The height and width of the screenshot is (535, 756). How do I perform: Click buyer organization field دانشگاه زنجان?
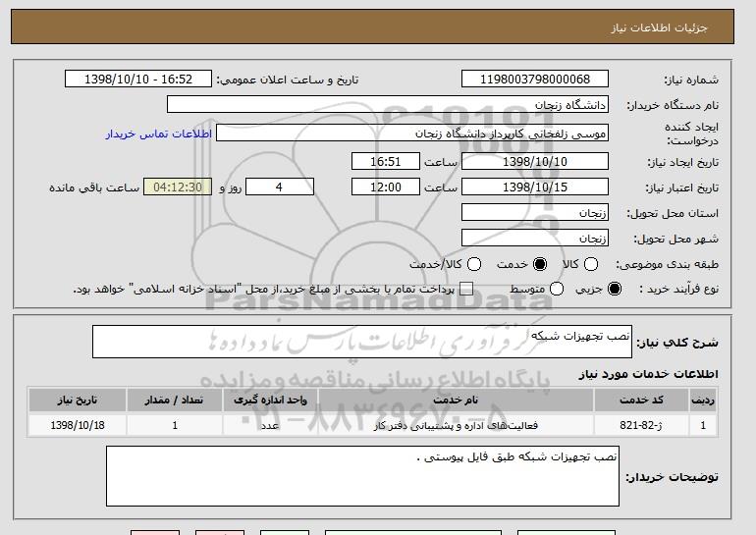(388, 105)
